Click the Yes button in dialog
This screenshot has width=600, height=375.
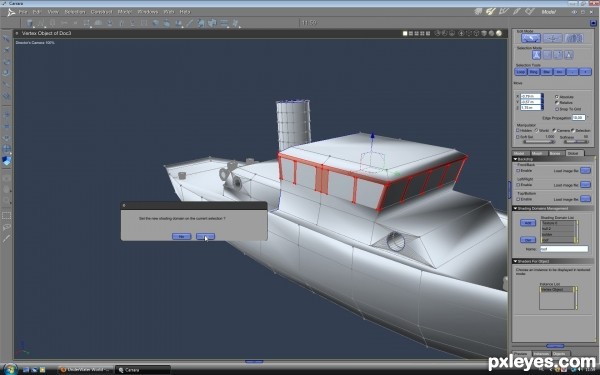tap(205, 237)
